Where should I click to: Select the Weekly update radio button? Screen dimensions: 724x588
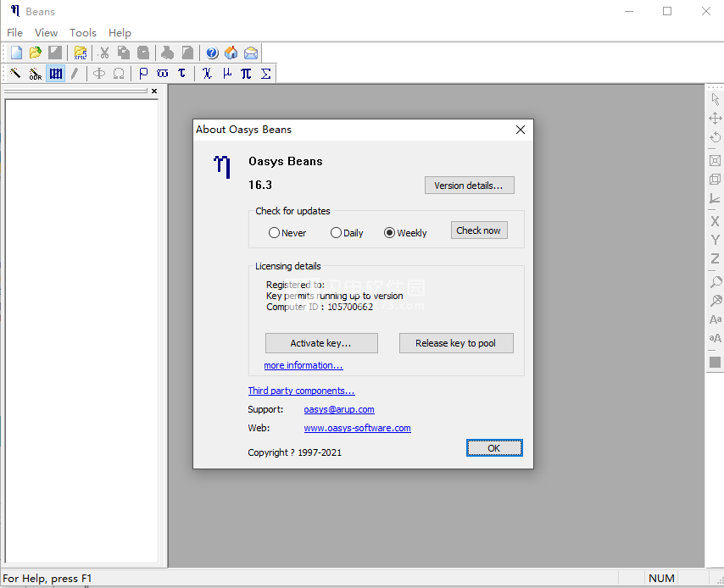pos(389,233)
